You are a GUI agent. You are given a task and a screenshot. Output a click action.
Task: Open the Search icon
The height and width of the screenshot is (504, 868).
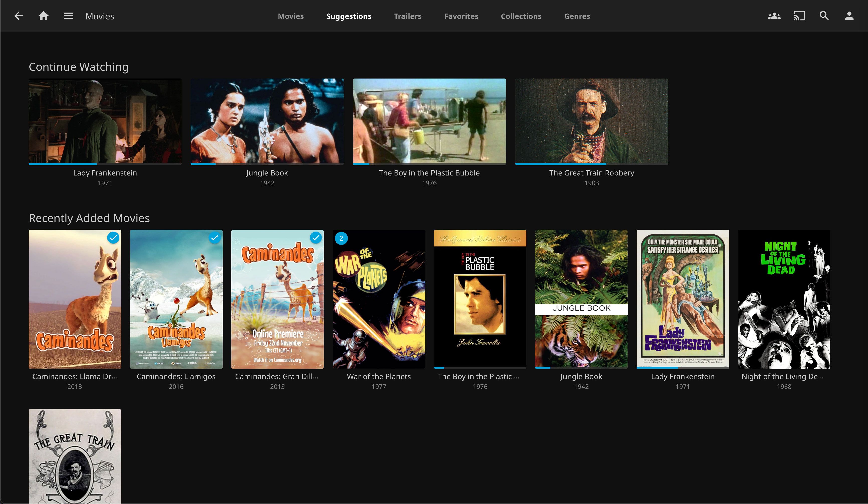pyautogui.click(x=824, y=16)
